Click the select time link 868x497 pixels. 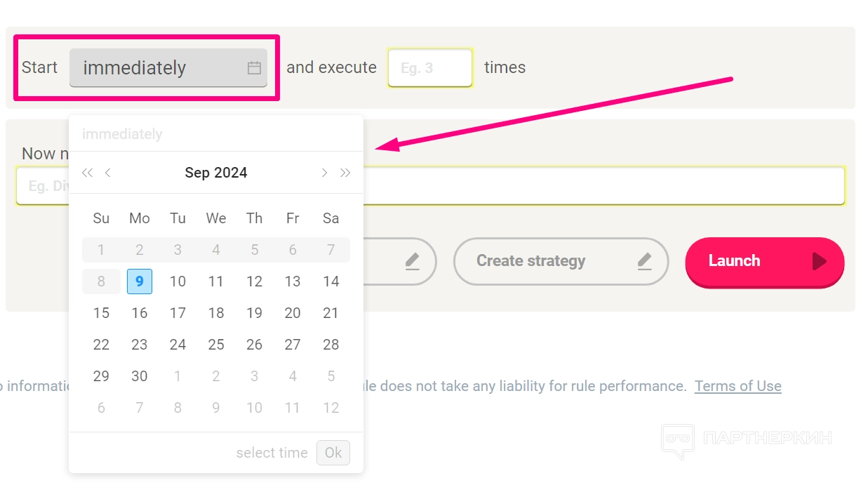[272, 453]
